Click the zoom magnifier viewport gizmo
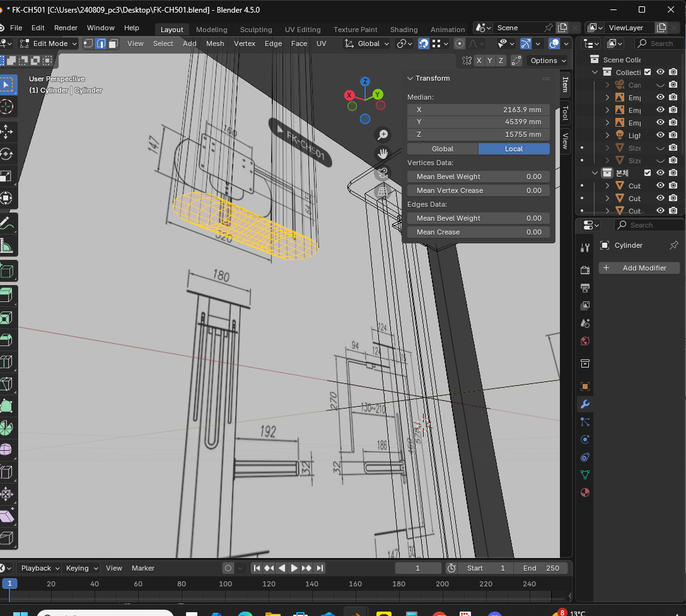 (382, 134)
